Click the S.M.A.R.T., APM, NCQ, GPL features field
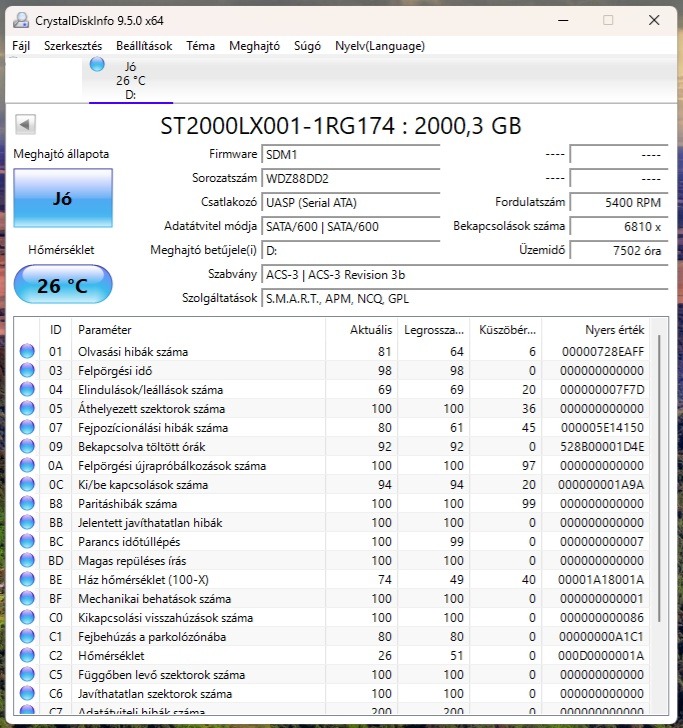683x728 pixels. [465, 299]
